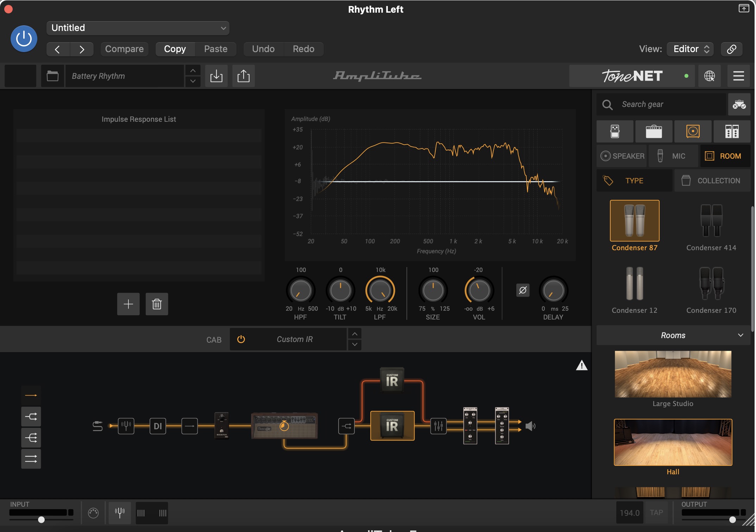Toggle the phase invert button
Viewport: 756px width, 532px height.
523,290
